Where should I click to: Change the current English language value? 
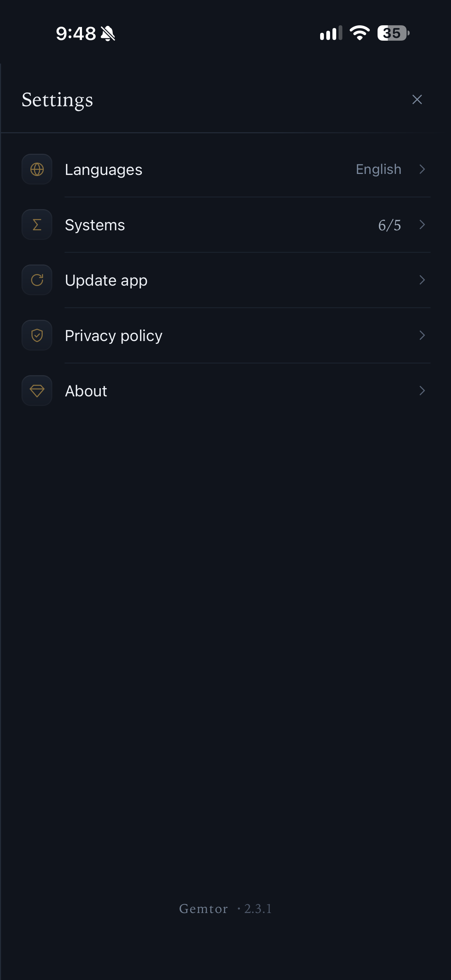coord(378,170)
